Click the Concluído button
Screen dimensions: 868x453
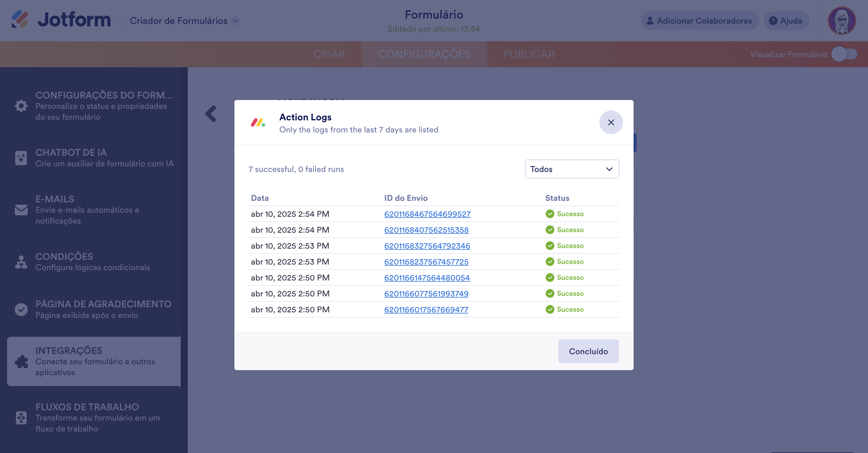588,351
